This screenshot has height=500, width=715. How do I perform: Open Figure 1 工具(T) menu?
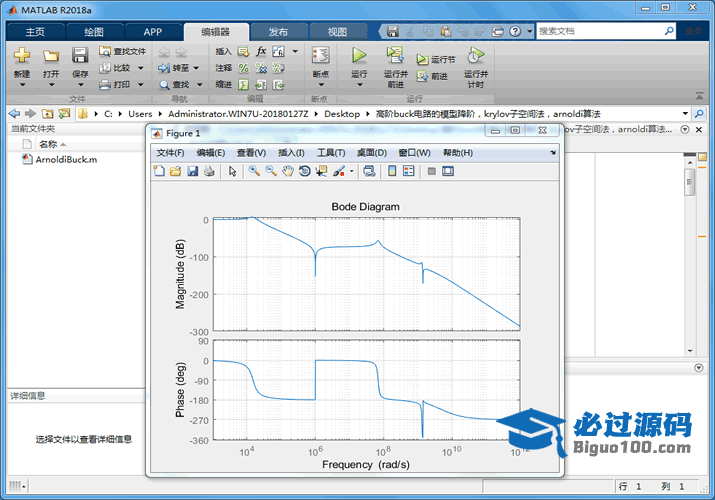[x=331, y=153]
